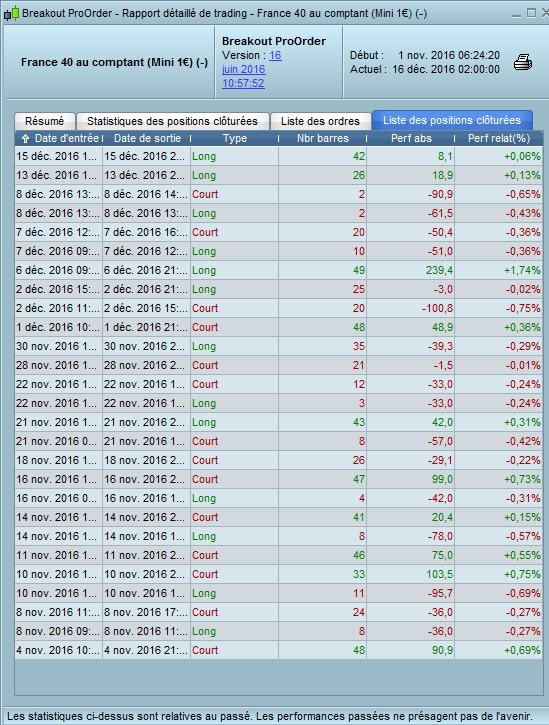This screenshot has width=549, height=725.
Task: Sort by the Type column header
Action: tap(235, 138)
